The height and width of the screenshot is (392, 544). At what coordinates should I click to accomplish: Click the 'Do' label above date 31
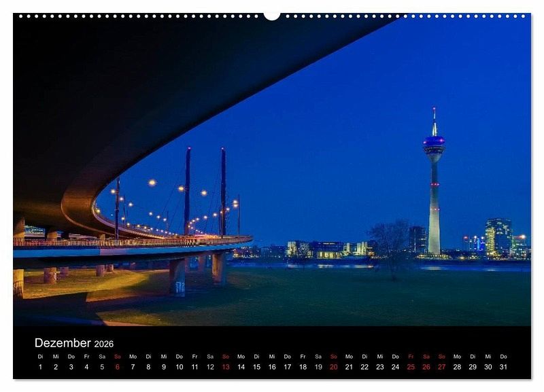pyautogui.click(x=503, y=356)
